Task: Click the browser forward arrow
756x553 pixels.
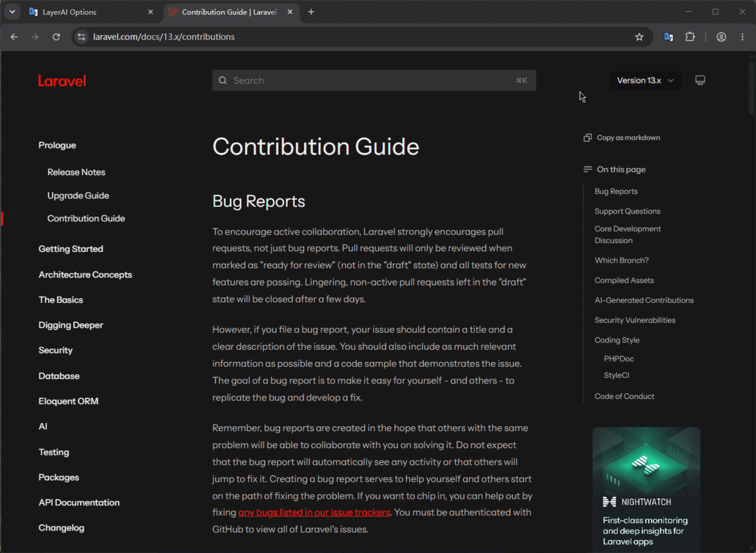Action: pos(35,37)
